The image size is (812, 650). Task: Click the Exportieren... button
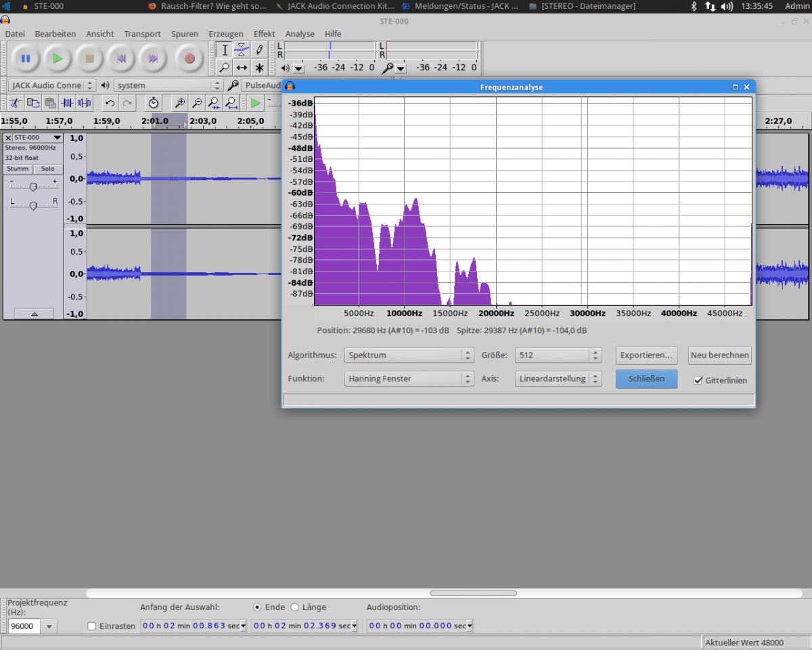(647, 355)
